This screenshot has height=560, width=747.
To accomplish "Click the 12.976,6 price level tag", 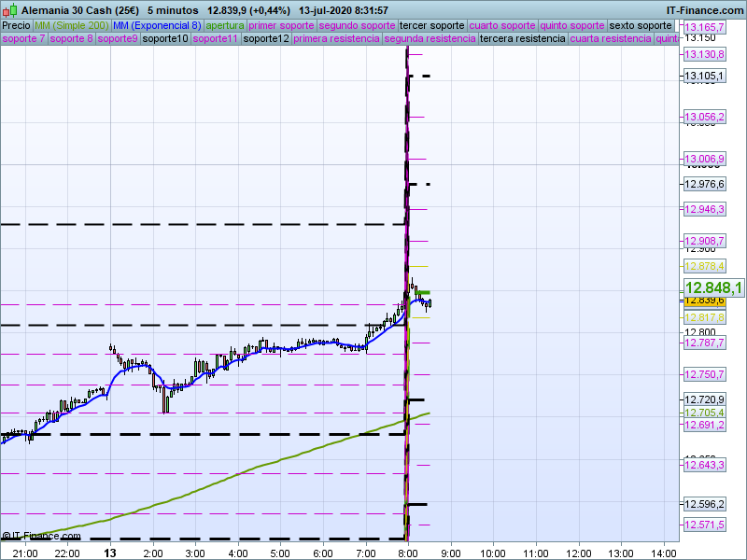I will [x=704, y=184].
